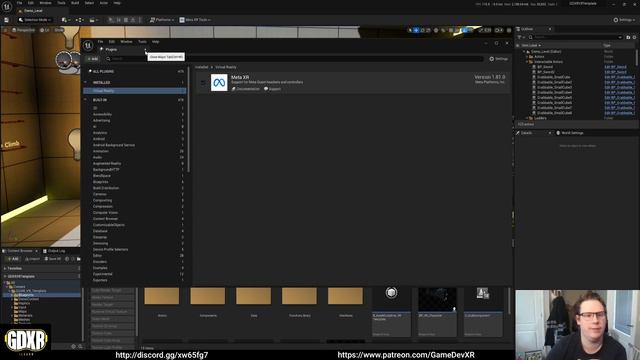This screenshot has width=640, height=360.
Task: Select the Animation plugin category
Action: tap(101, 151)
